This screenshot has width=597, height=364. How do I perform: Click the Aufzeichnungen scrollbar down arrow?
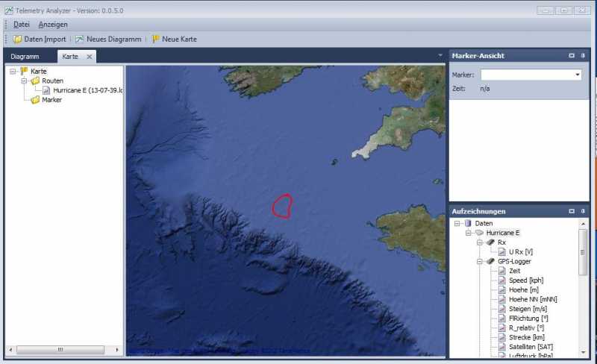(583, 352)
